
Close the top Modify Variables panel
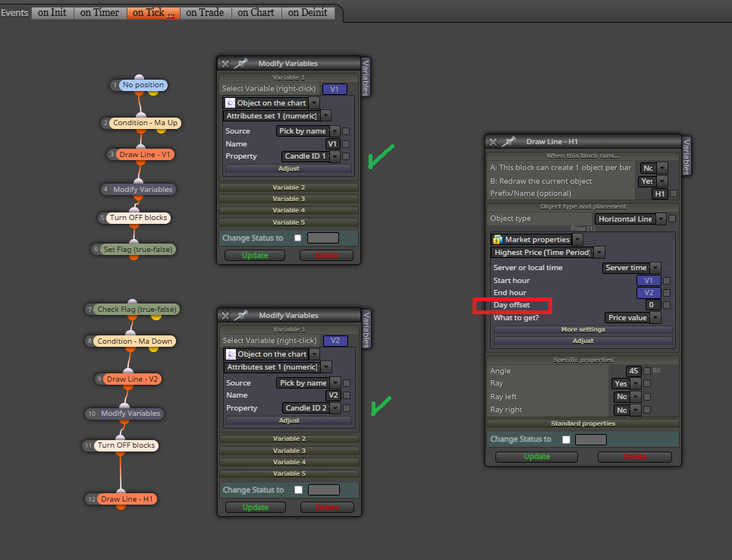(225, 64)
